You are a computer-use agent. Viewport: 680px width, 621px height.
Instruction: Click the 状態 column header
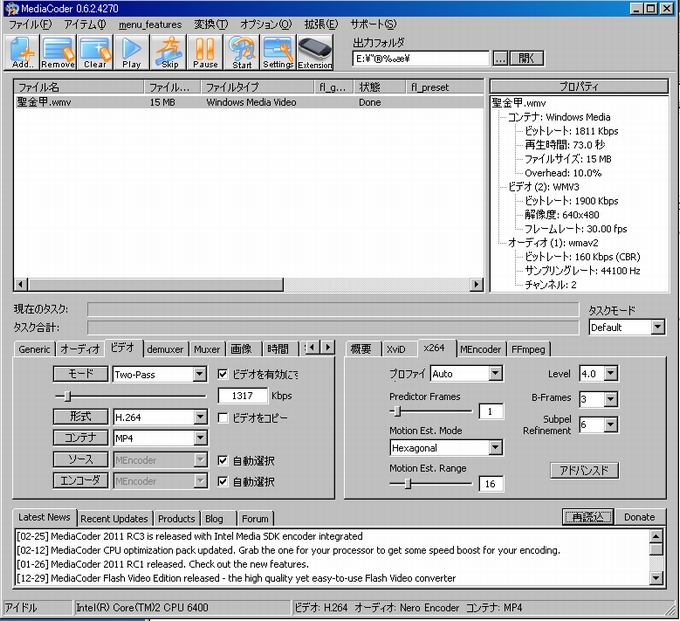pyautogui.click(x=379, y=87)
